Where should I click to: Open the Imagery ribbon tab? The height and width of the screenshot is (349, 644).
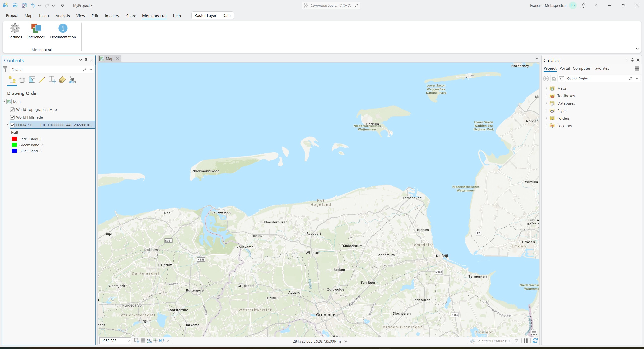[112, 16]
